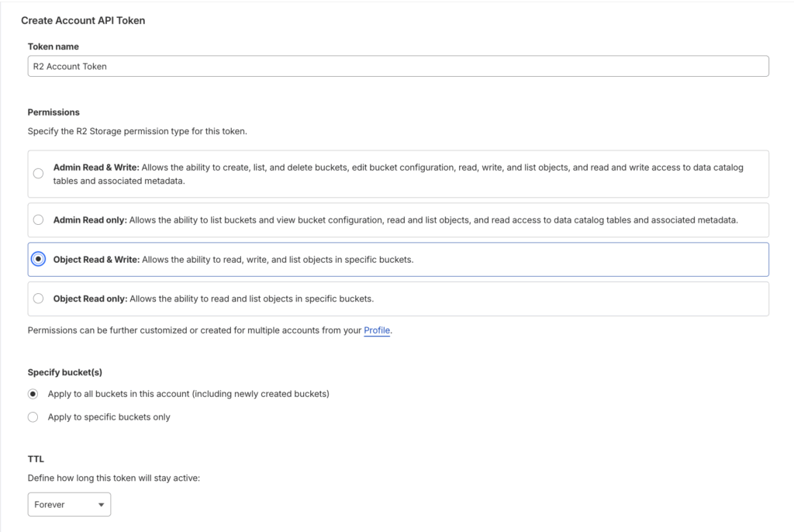The height and width of the screenshot is (532, 794).
Task: Click the Specify bucket(s) section heading
Action: click(x=65, y=372)
